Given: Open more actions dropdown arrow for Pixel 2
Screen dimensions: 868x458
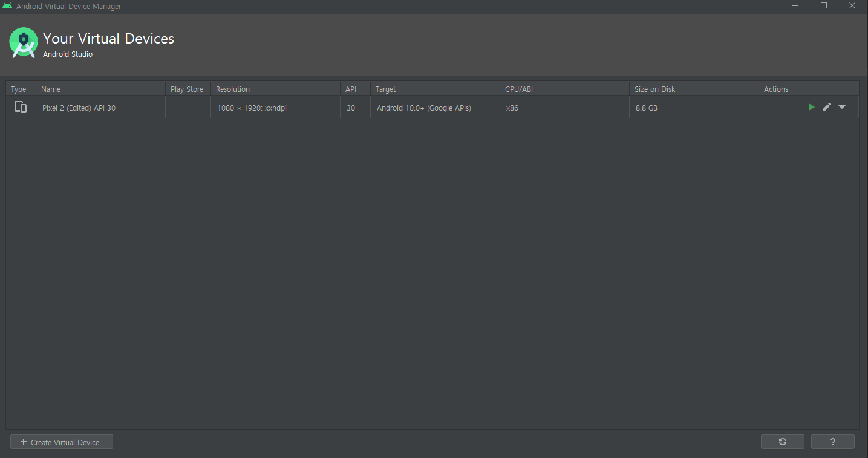Looking at the screenshot, I should pyautogui.click(x=842, y=107).
